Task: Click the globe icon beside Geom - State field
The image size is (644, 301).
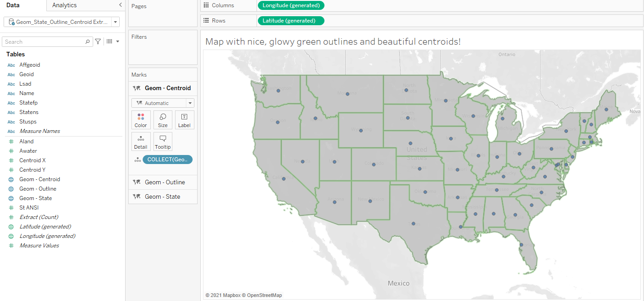Action: (11, 198)
